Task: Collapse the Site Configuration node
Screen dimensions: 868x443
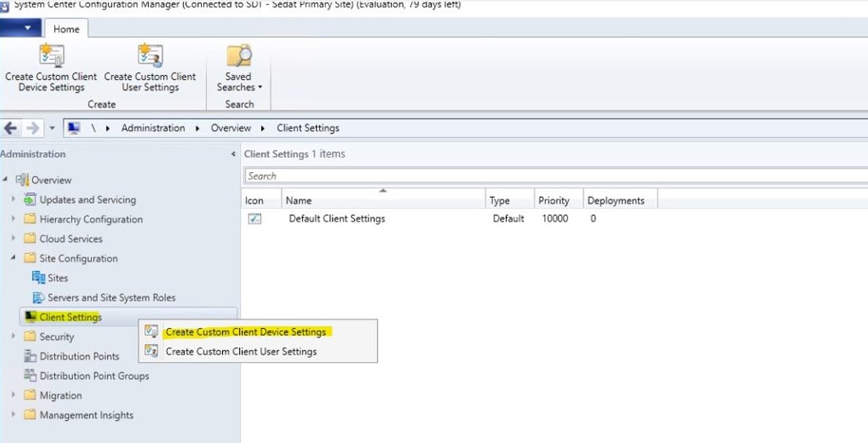Action: point(13,258)
